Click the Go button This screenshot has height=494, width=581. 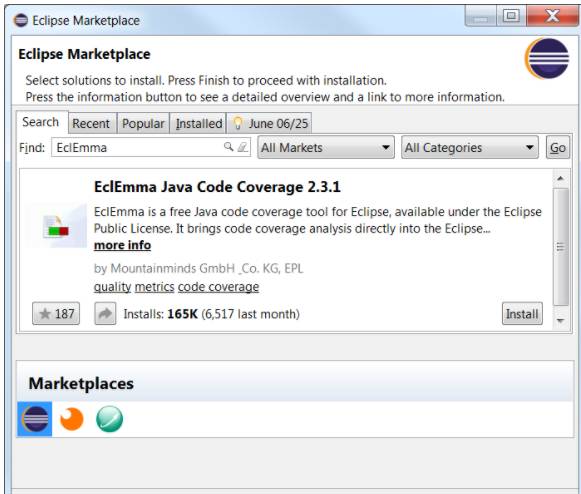558,147
